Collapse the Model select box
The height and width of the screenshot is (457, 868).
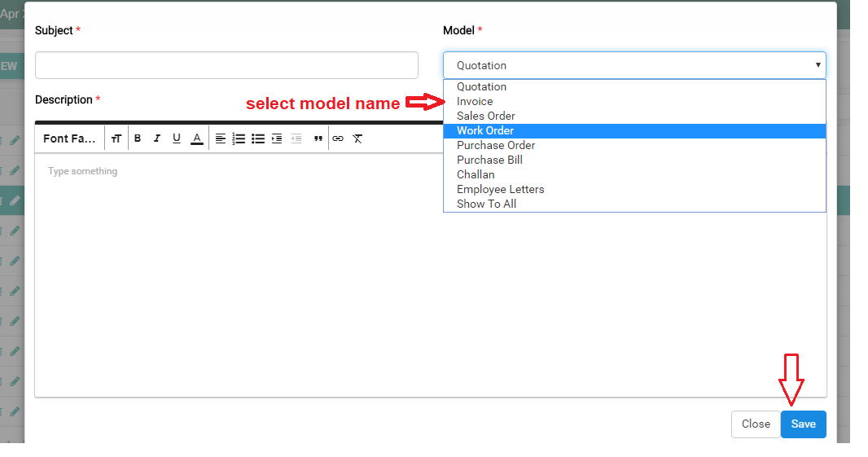(634, 65)
